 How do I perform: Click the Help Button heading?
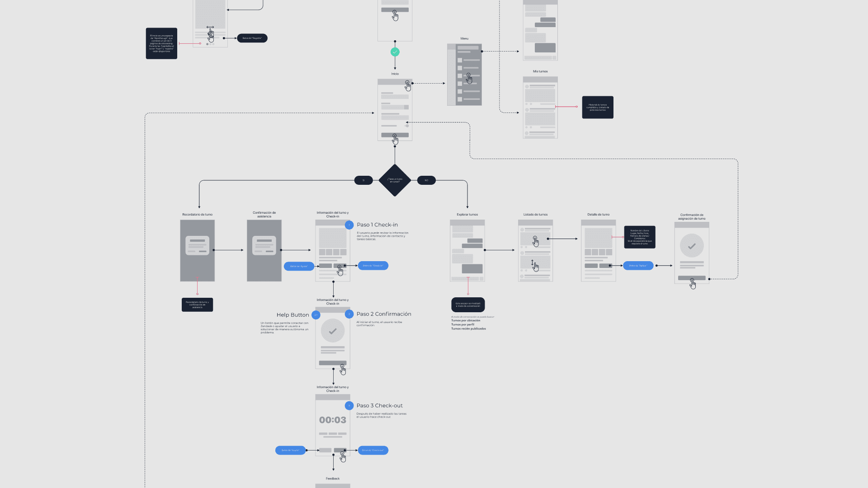pyautogui.click(x=293, y=315)
